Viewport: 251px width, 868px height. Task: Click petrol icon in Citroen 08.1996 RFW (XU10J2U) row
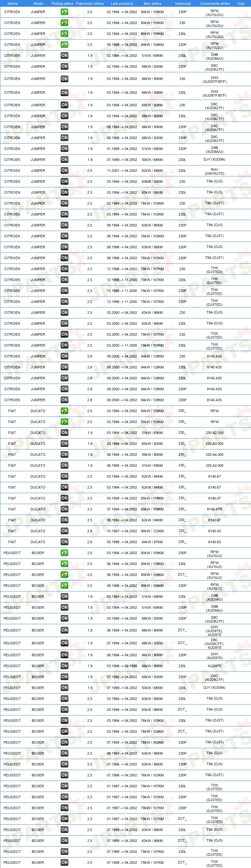(x=64, y=44)
